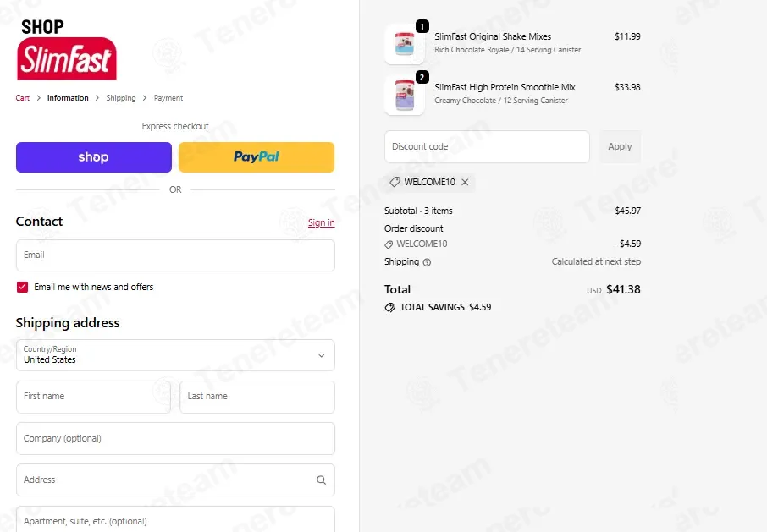Focus the Discount code field
The height and width of the screenshot is (532, 767).
487,146
